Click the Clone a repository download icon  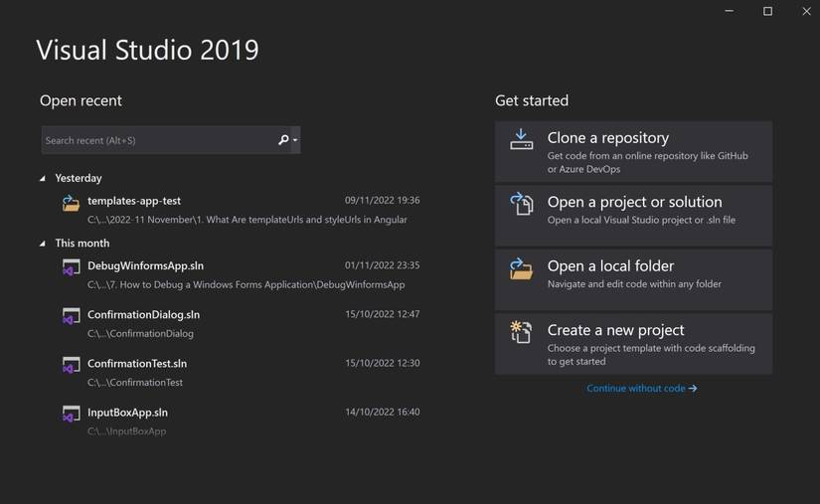(522, 139)
